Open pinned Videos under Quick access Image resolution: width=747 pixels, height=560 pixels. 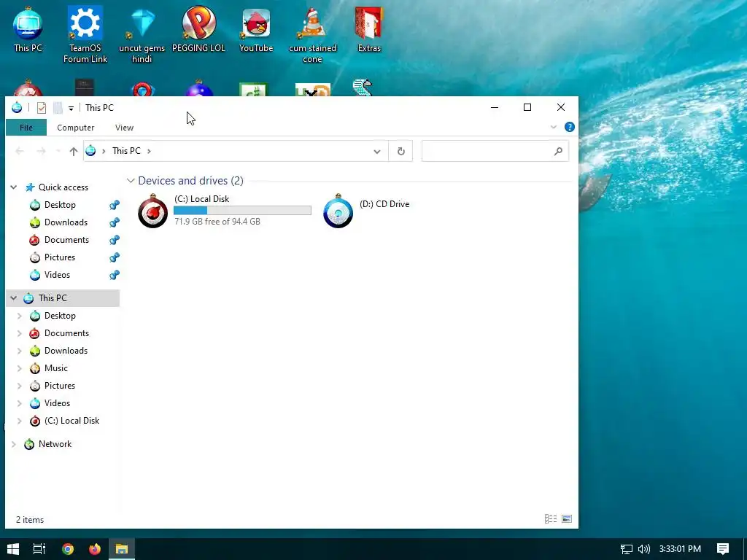[57, 275]
